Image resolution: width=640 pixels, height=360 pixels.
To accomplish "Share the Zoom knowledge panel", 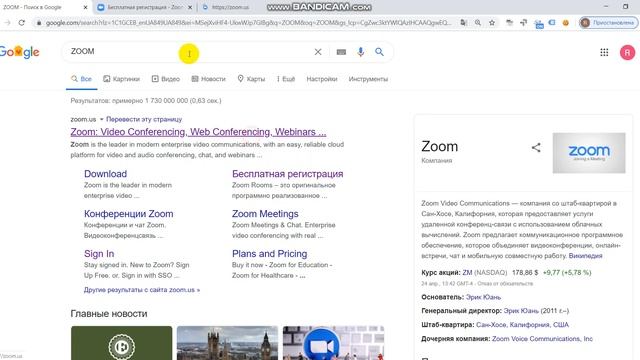I will 536,147.
